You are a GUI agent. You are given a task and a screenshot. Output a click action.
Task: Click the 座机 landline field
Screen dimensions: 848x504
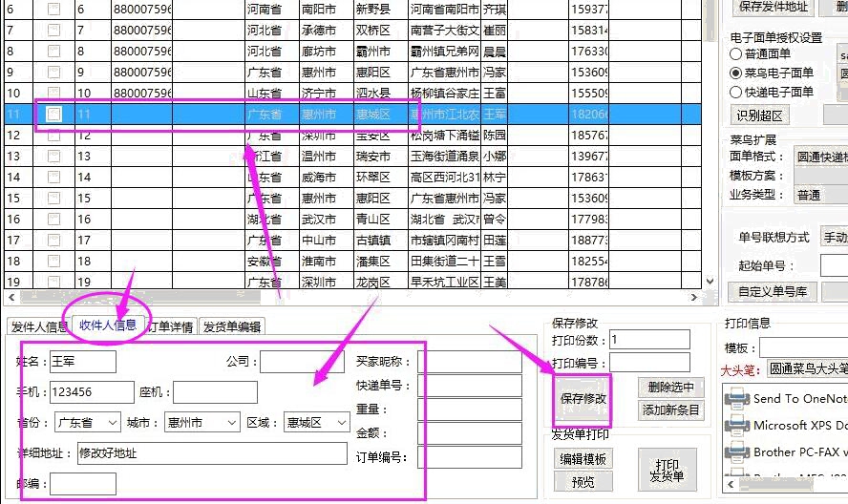click(215, 392)
